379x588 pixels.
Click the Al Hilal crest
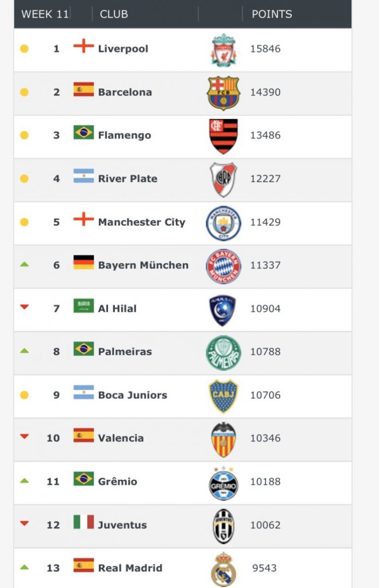click(223, 310)
